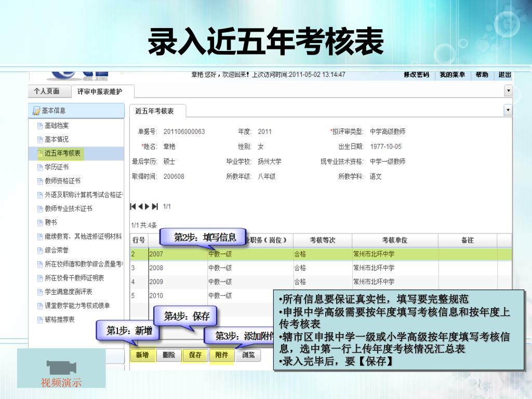Click document icon beside 学生满意度测评表
532x399 pixels.
point(40,292)
